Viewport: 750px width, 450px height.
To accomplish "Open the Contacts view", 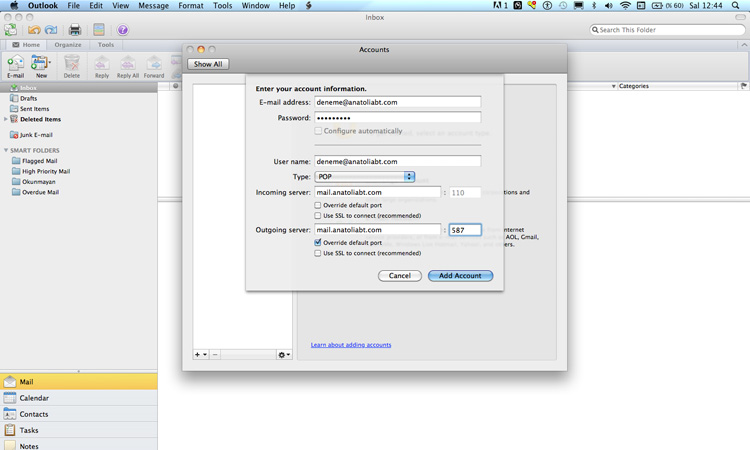I will (x=78, y=414).
